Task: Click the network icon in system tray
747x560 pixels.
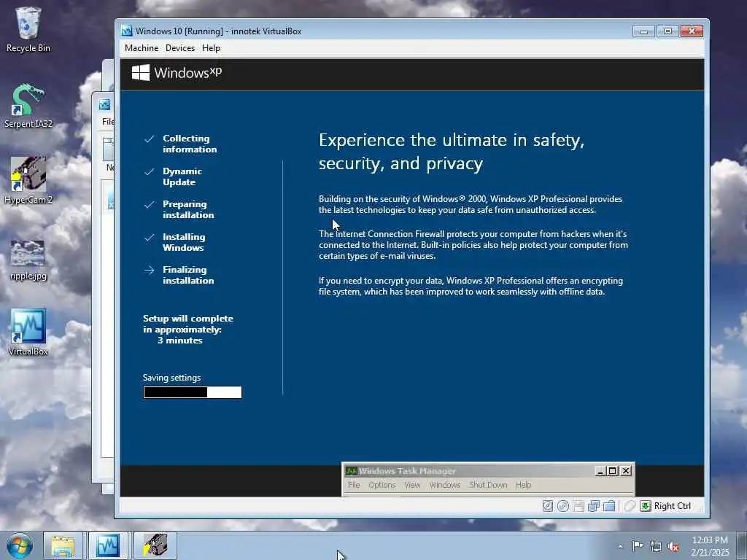Action: click(656, 546)
